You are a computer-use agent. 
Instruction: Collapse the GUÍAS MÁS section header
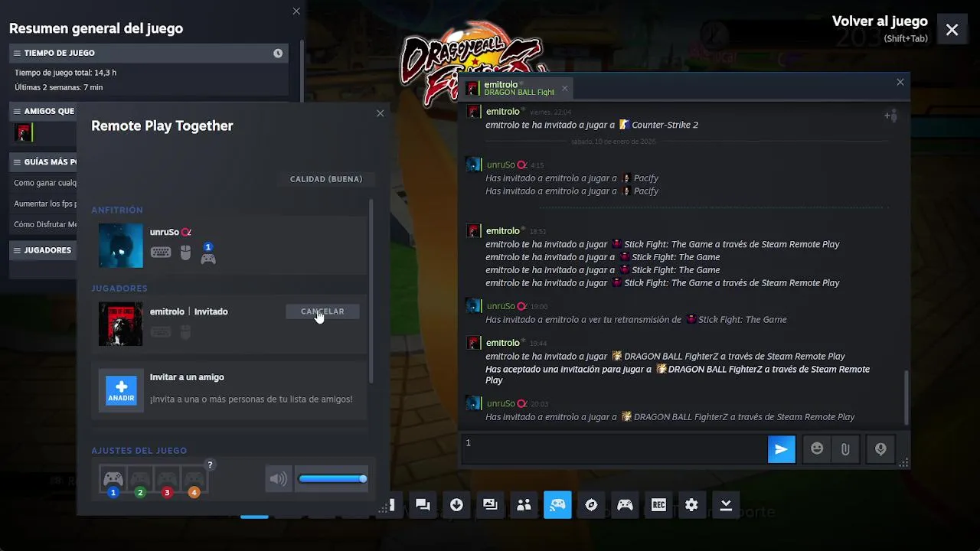coord(43,161)
